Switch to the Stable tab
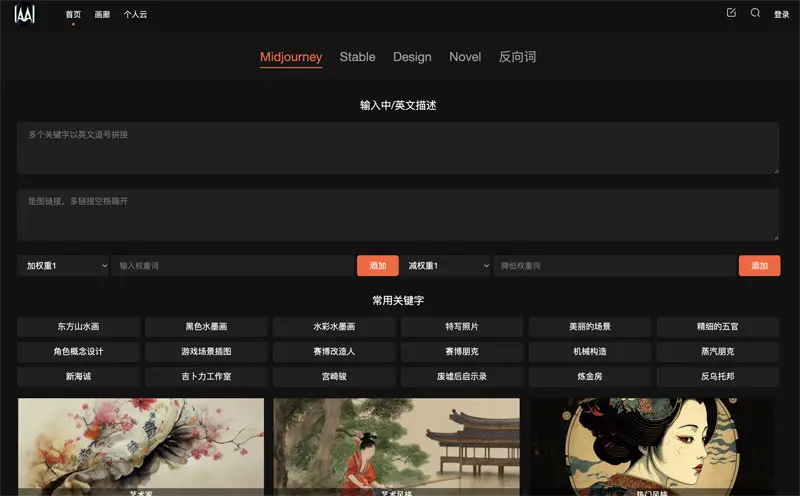Viewport: 800px width, 496px height. 357,57
